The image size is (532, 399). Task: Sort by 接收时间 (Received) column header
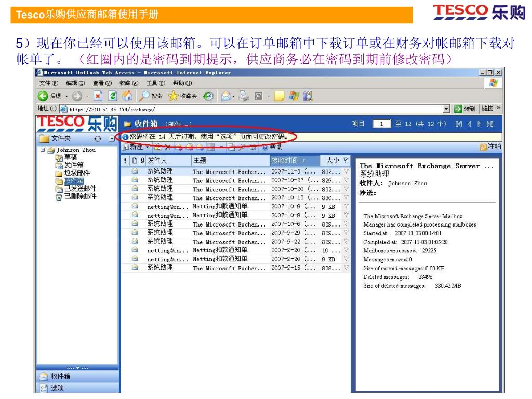click(295, 161)
